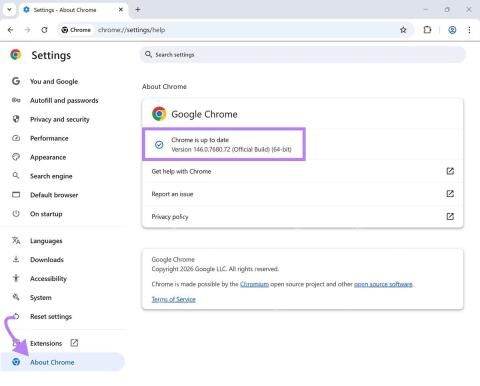Open a new tab with the plus button
Image resolution: width=480 pixels, height=386 pixels.
tap(138, 10)
